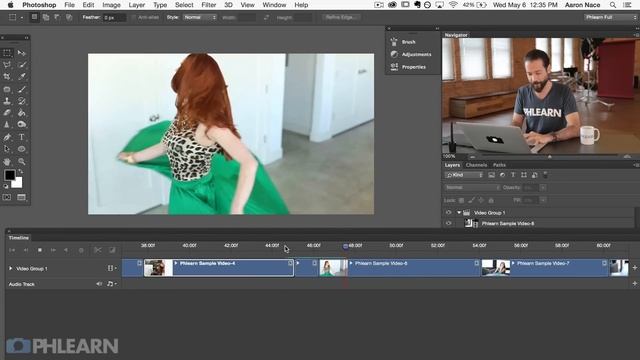Hide the Phlearn Sample Video-8 layer
This screenshot has width=640, height=360.
[449, 223]
